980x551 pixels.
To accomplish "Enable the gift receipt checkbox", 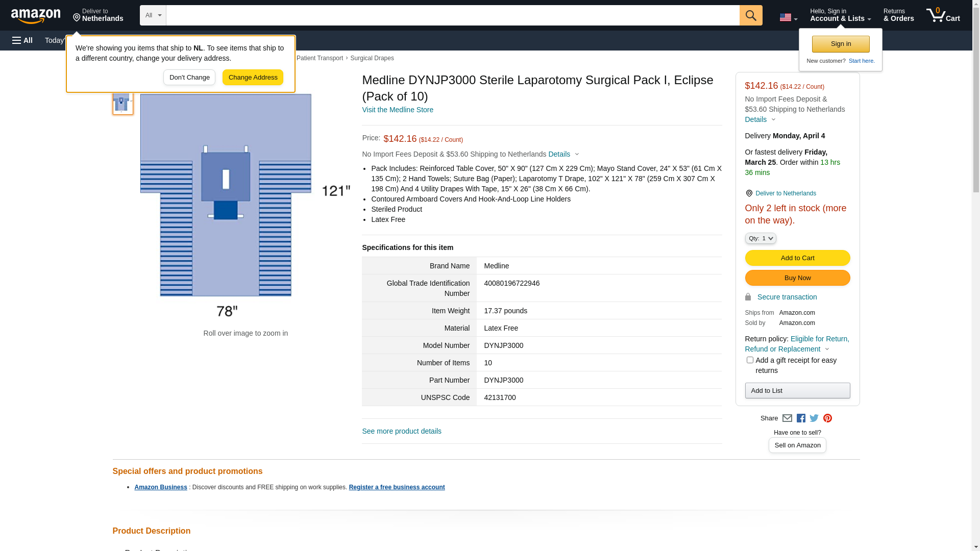I will pos(750,360).
